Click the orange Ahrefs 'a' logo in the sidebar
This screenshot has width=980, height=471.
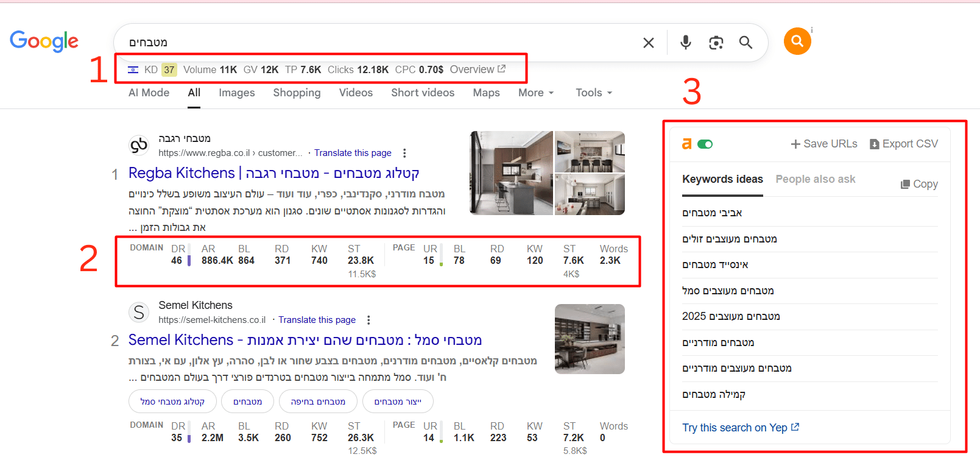point(687,144)
